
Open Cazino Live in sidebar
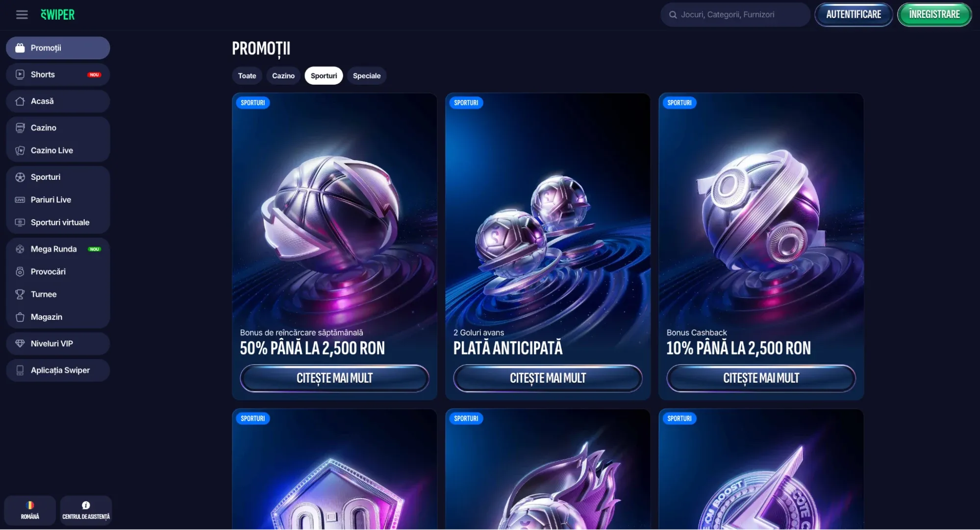[58, 150]
